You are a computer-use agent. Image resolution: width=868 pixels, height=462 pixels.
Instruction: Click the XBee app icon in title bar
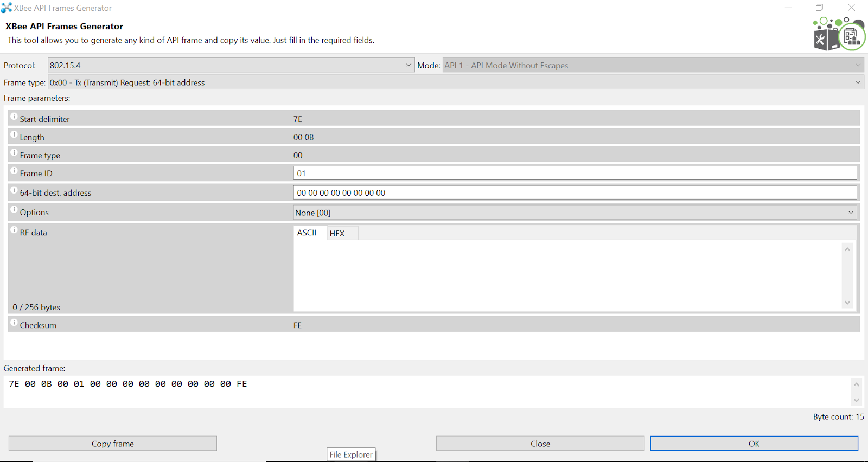[x=7, y=8]
